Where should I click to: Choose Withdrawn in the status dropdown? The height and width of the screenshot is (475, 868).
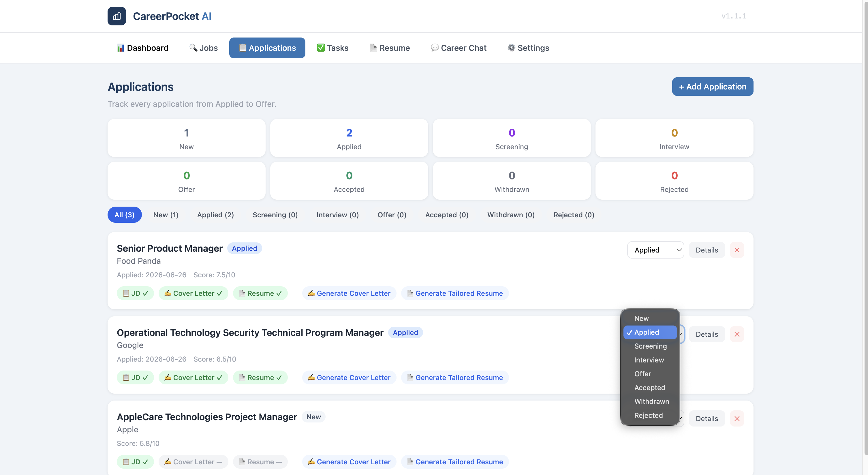pos(650,401)
